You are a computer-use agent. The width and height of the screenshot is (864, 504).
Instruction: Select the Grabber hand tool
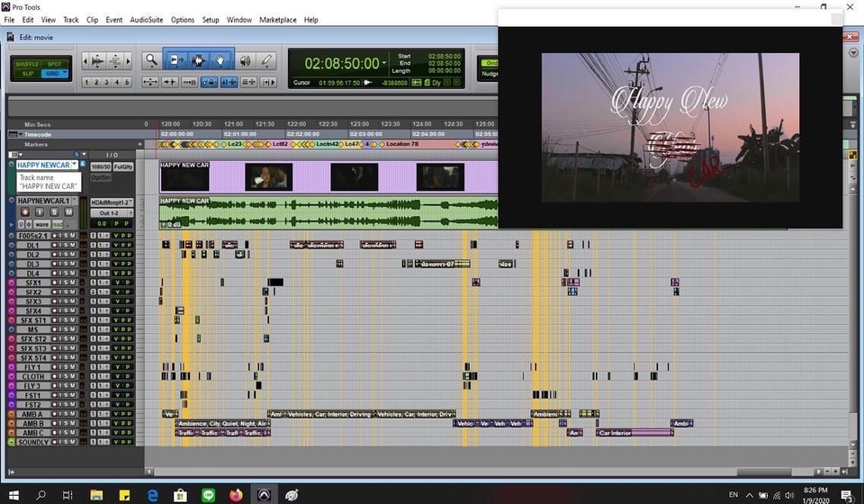pyautogui.click(x=220, y=60)
